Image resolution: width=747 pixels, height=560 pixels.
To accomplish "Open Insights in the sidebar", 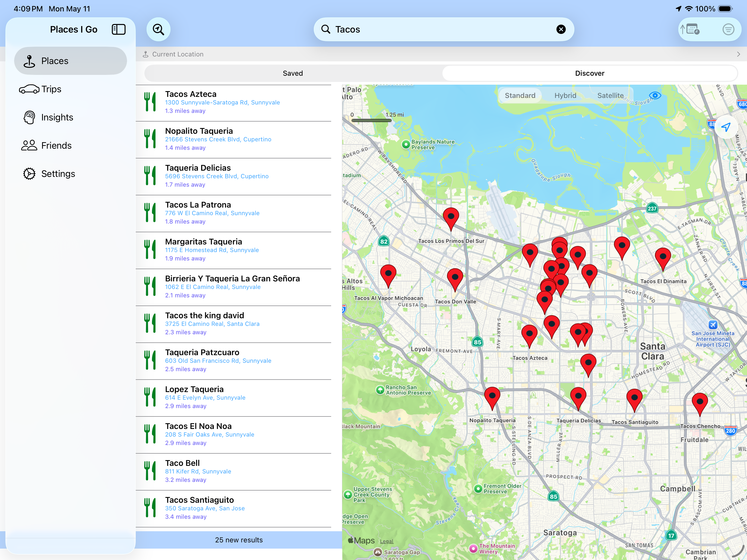I will [71, 117].
